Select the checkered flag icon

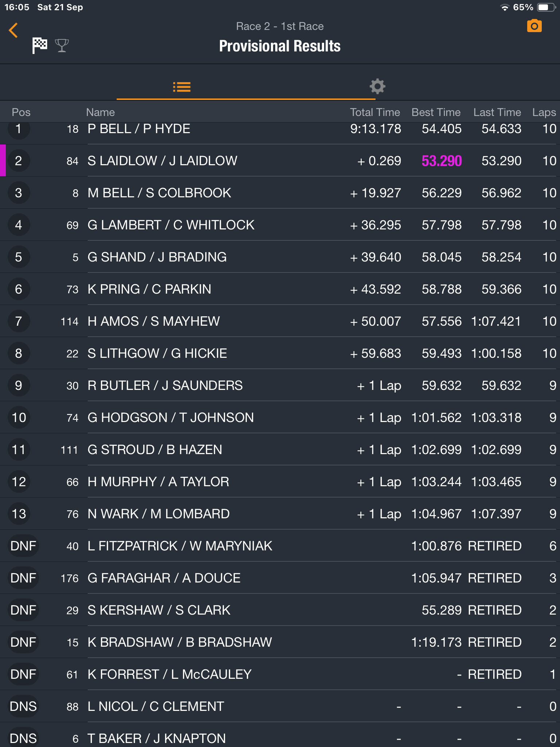coord(40,46)
